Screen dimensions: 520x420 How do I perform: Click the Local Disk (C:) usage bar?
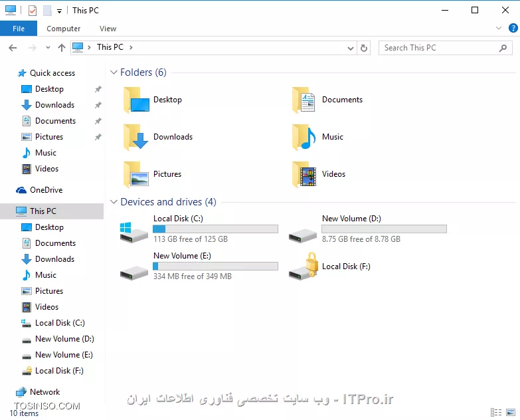(216, 229)
